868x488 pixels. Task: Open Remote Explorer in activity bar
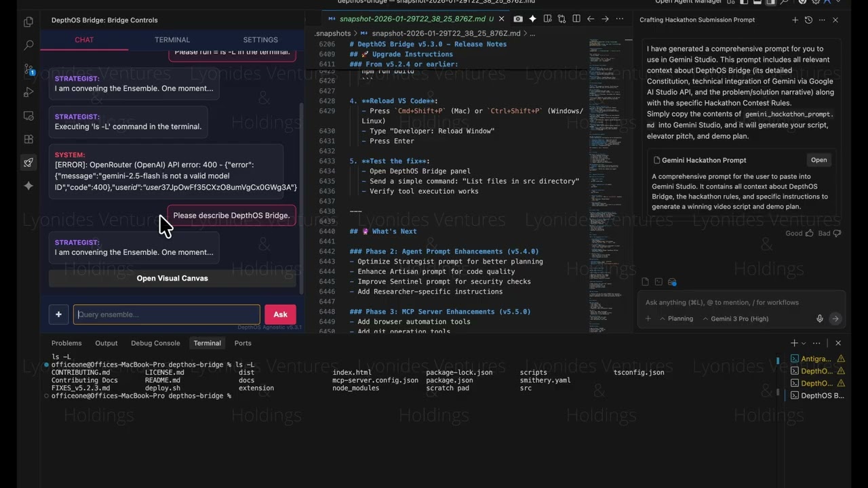[28, 116]
